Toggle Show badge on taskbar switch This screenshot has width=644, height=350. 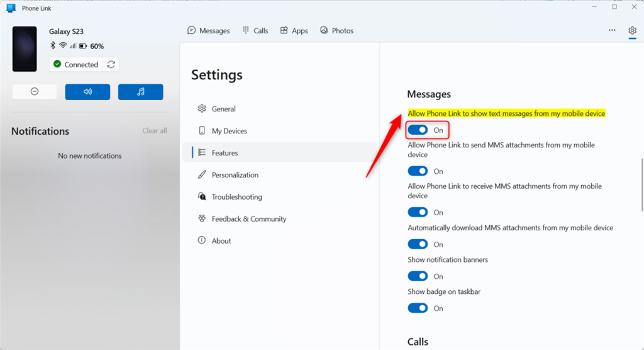pos(418,308)
